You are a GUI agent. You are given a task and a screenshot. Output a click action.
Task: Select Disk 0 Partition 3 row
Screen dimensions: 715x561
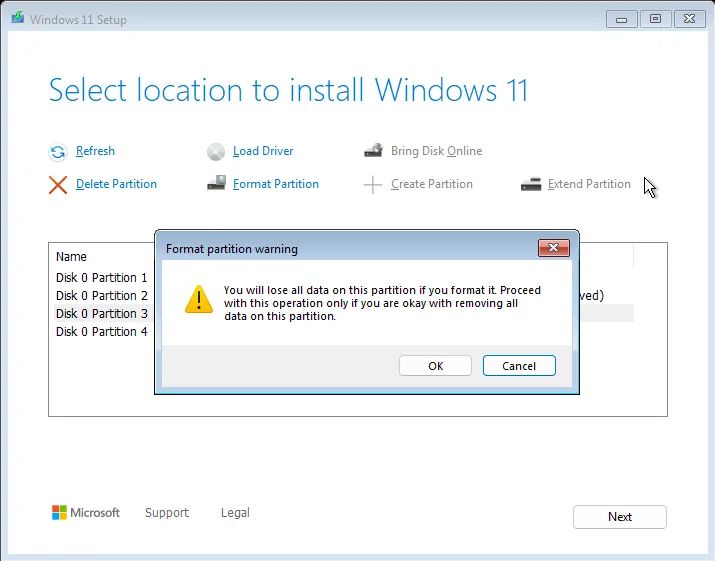102,314
